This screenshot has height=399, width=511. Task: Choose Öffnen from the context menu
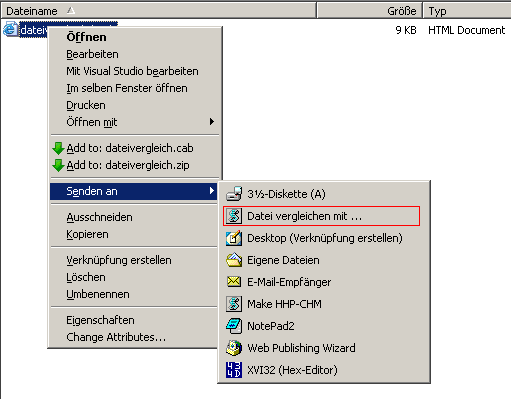pos(135,37)
